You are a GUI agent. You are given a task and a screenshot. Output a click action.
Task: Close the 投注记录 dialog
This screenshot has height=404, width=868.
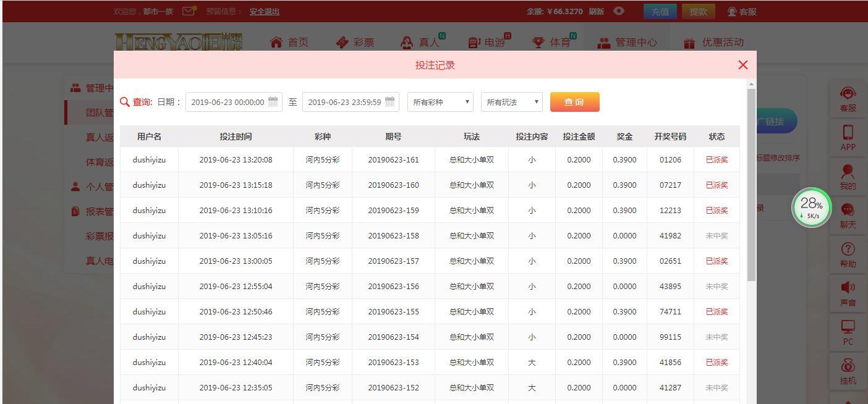(x=743, y=65)
